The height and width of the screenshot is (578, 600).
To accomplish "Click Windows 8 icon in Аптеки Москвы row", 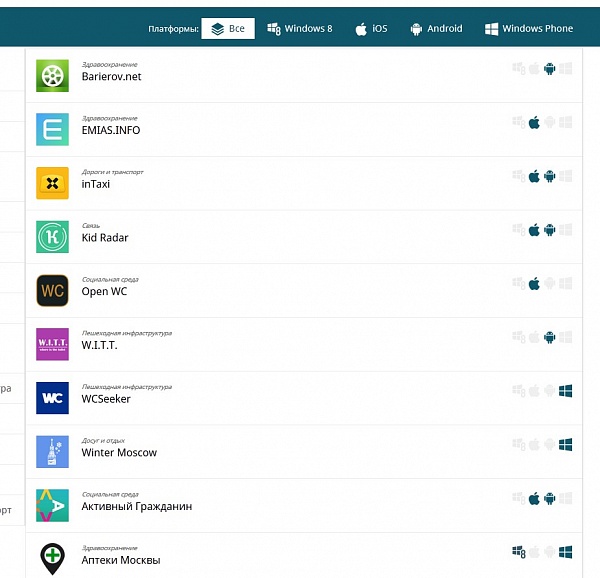I will 519,552.
